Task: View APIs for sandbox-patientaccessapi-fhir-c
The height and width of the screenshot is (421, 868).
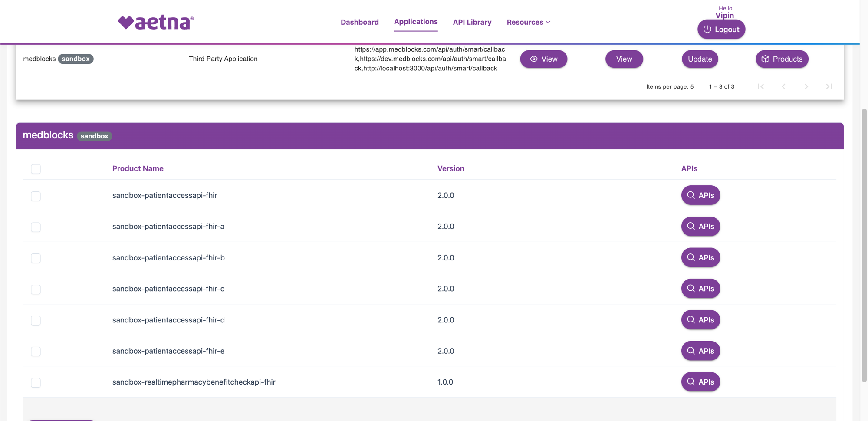Action: point(700,289)
